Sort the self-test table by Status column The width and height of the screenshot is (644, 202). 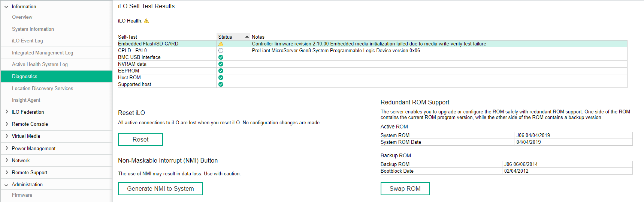(233, 37)
